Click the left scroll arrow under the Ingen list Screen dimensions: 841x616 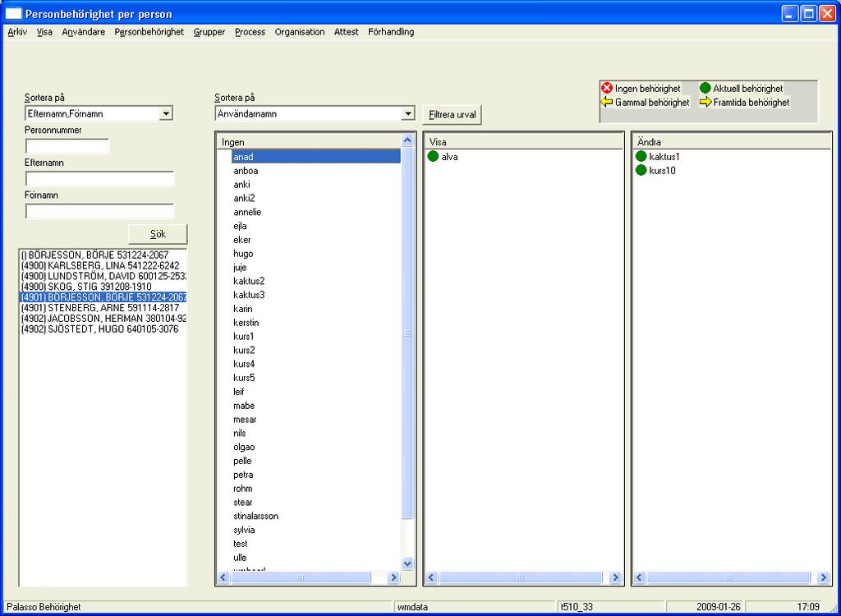coord(223,577)
